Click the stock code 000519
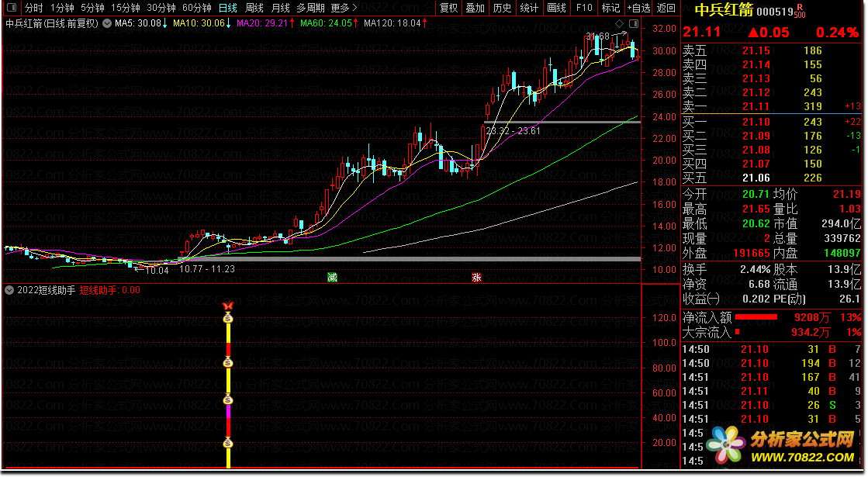 [775, 12]
